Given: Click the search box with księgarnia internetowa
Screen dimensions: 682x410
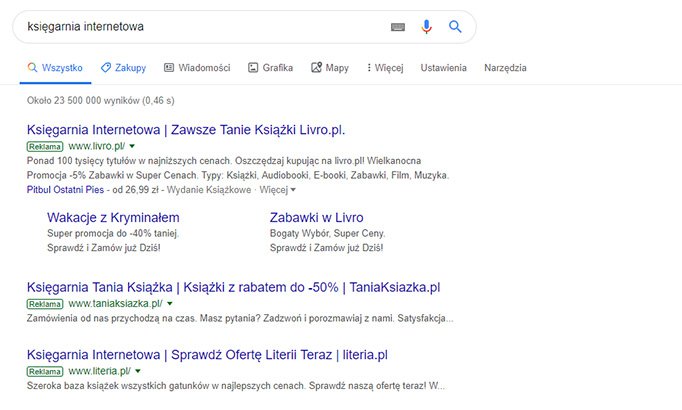Looking at the screenshot, I should [x=200, y=27].
